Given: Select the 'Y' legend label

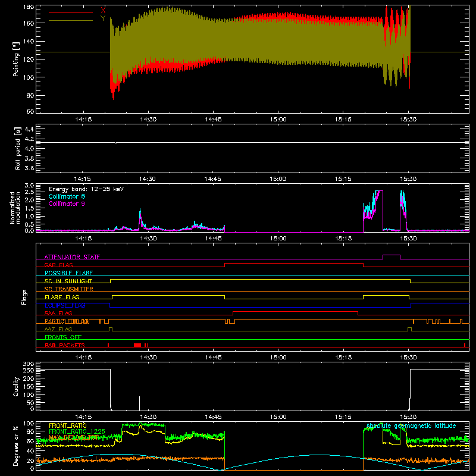Looking at the screenshot, I should 103,18.
